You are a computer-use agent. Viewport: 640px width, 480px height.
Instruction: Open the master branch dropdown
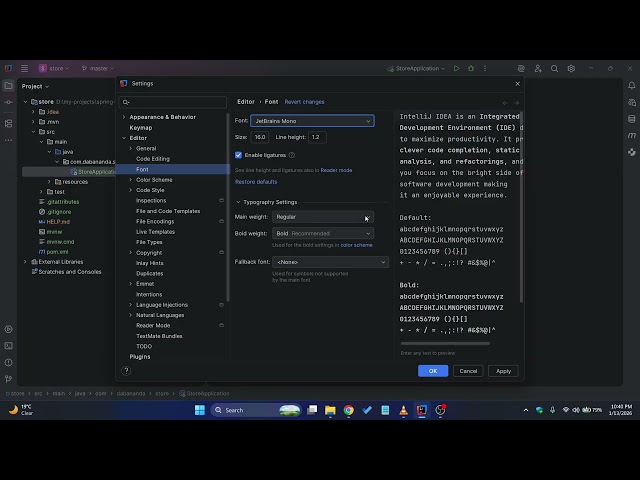[98, 68]
